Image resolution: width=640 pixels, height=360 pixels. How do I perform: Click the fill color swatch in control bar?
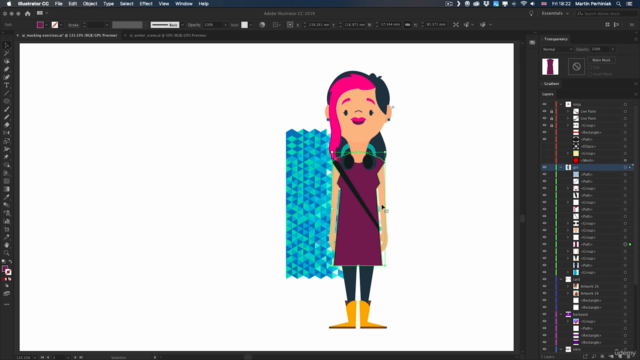tap(40, 25)
